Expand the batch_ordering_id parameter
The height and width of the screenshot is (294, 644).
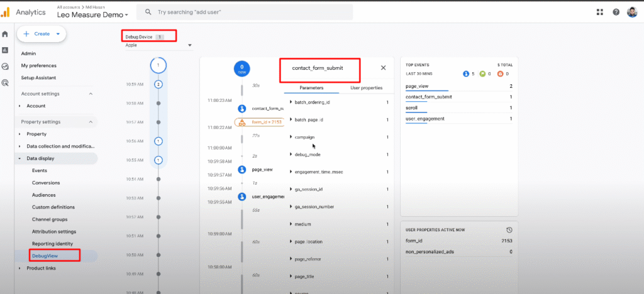[291, 102]
